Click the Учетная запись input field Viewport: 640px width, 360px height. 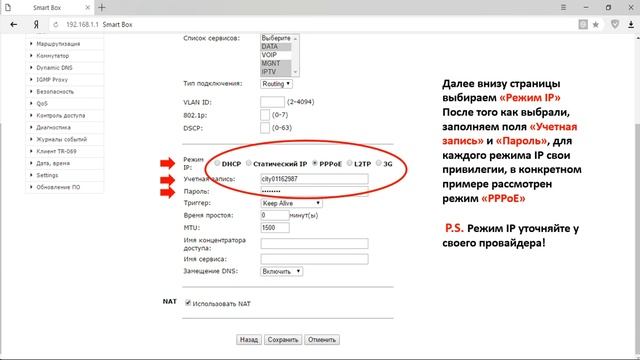click(x=314, y=179)
